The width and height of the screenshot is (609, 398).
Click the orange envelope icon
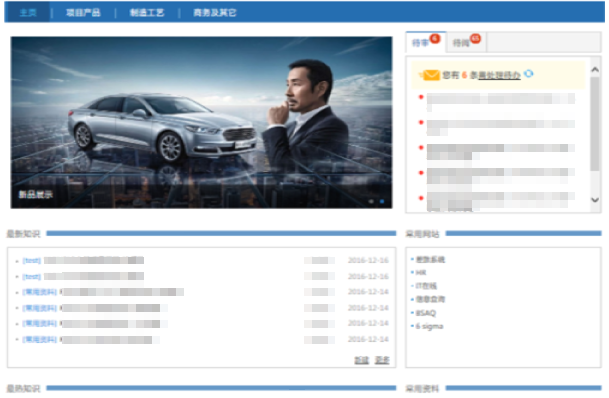pyautogui.click(x=431, y=75)
